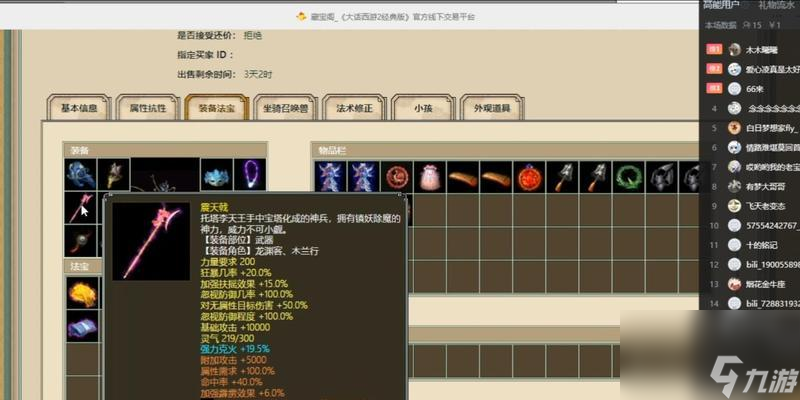Screen dimensions: 800x400
Task: Switch to 礼物流水 tab in live sidebar
Action: click(x=776, y=5)
